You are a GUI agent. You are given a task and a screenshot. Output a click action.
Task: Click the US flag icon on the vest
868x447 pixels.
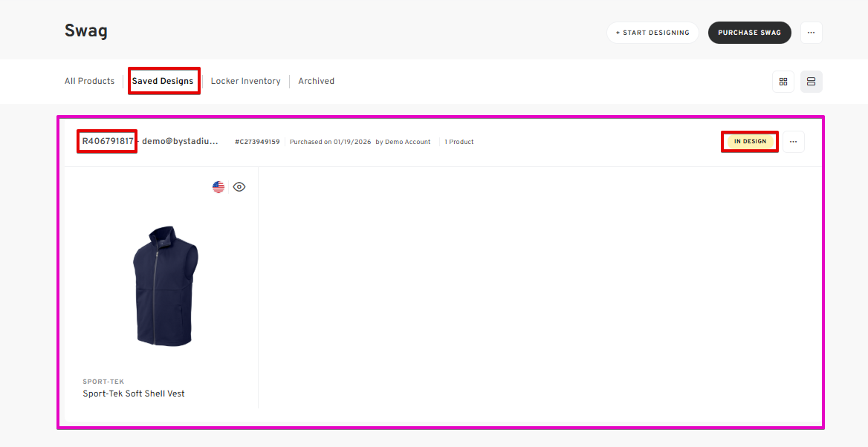218,187
